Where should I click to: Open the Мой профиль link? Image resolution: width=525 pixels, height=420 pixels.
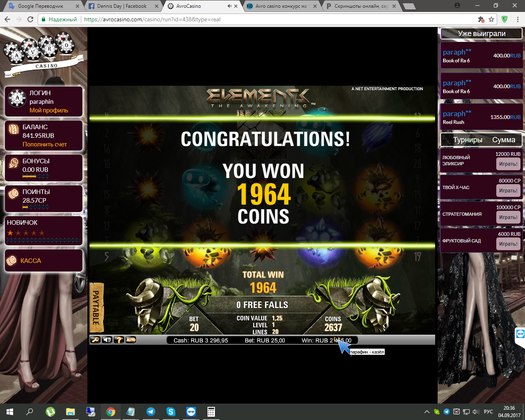pos(49,110)
